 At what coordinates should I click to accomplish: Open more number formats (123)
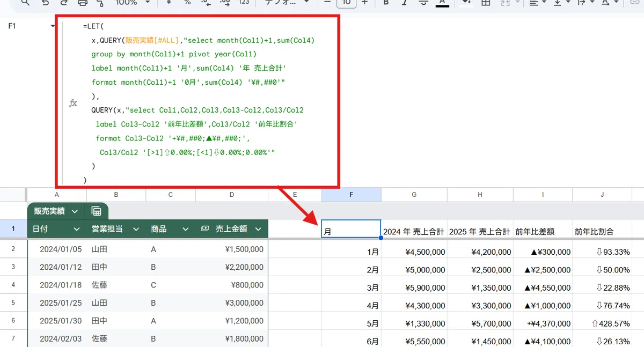coord(244,3)
